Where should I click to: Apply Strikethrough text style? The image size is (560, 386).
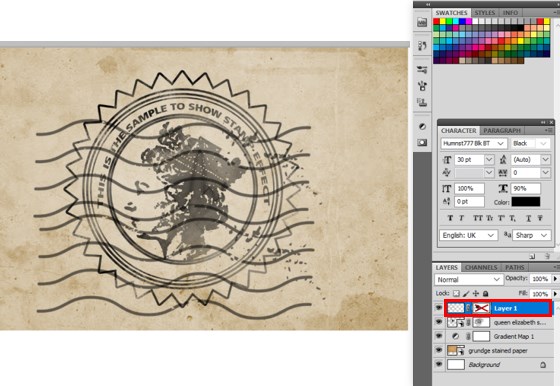(x=540, y=218)
